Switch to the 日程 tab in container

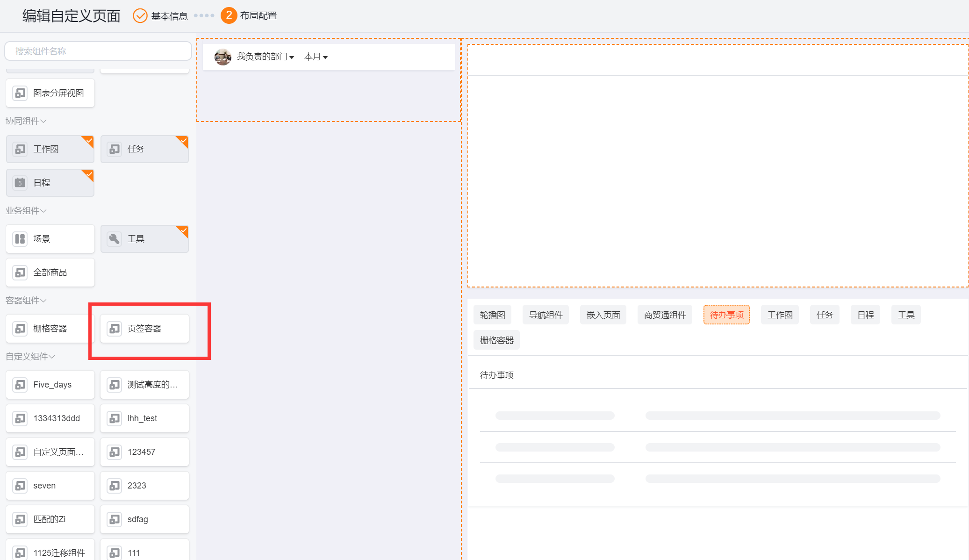point(866,315)
